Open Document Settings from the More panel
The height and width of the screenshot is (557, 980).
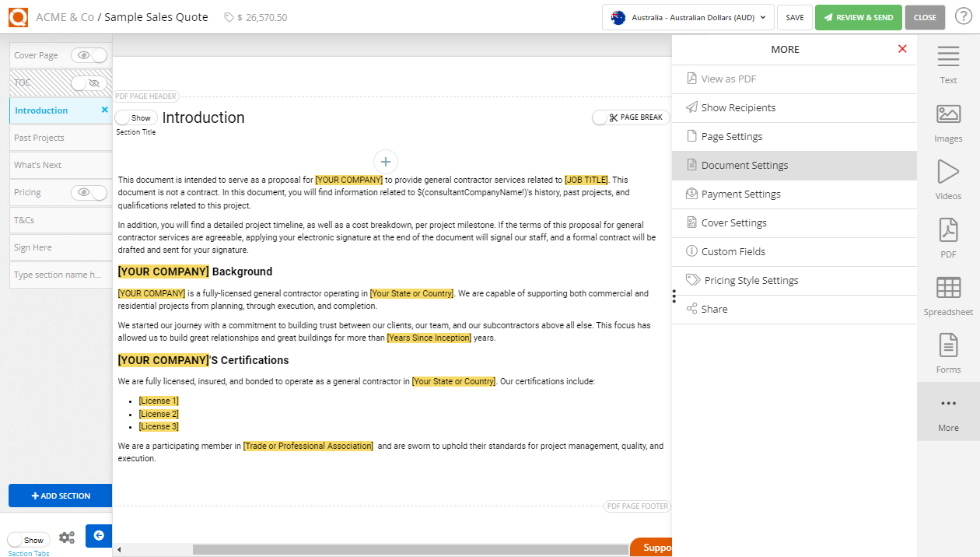[794, 165]
